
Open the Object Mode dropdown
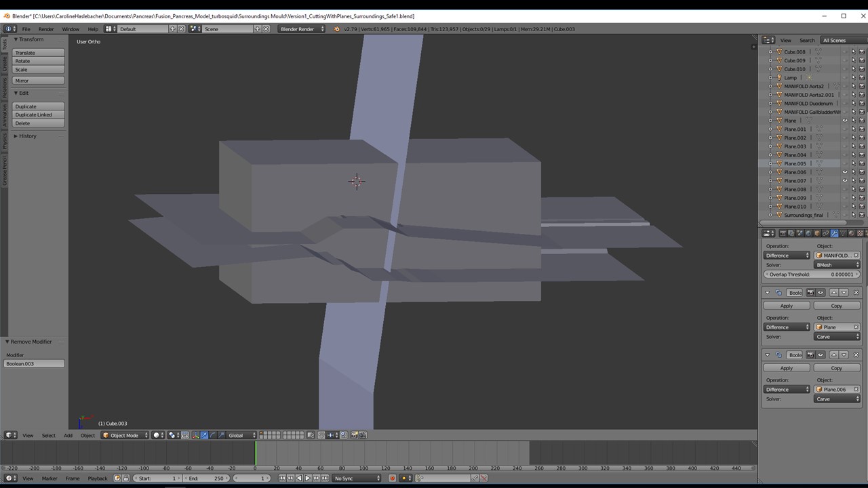(124, 435)
